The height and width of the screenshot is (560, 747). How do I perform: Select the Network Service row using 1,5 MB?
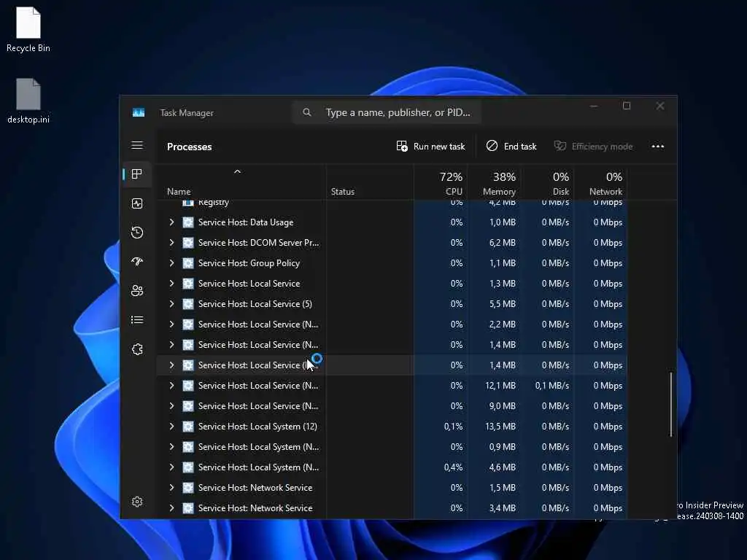[392, 488]
